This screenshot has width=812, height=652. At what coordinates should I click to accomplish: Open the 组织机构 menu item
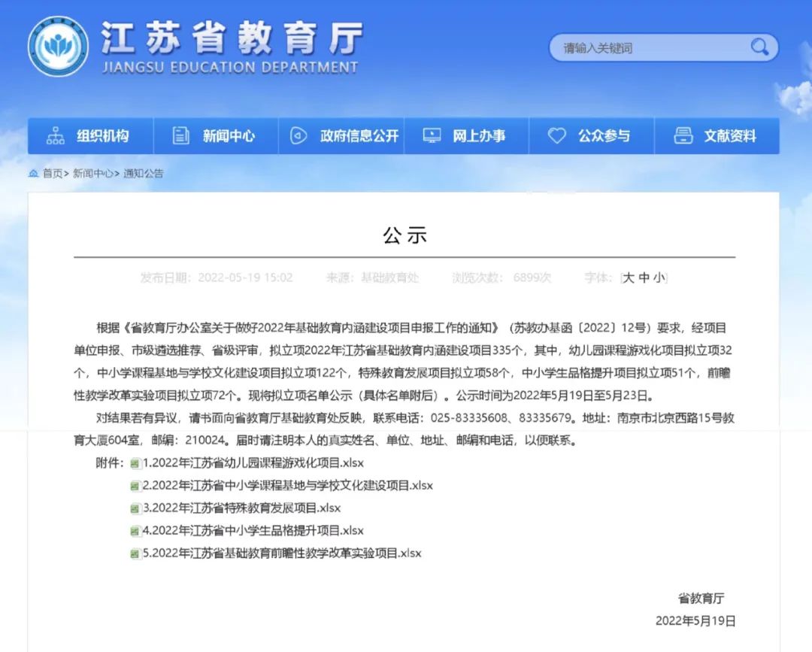[91, 135]
